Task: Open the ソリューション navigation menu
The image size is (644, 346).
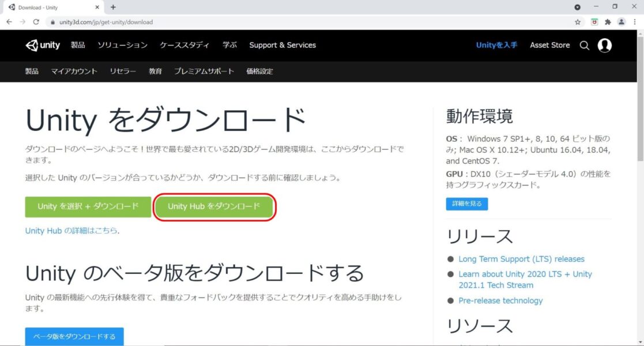Action: click(122, 45)
